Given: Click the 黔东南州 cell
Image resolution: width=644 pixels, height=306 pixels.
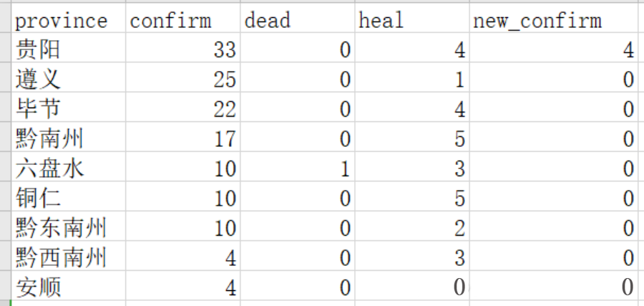Looking at the screenshot, I should tap(69, 228).
